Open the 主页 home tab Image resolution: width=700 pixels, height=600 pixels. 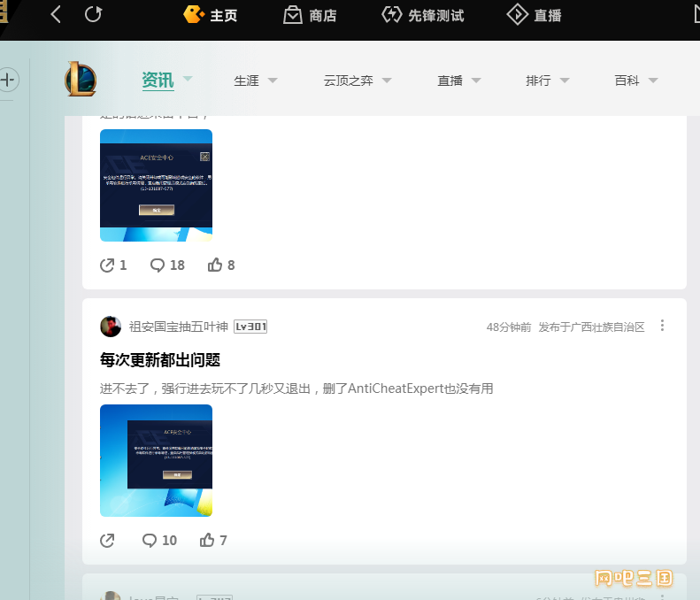[x=224, y=16]
